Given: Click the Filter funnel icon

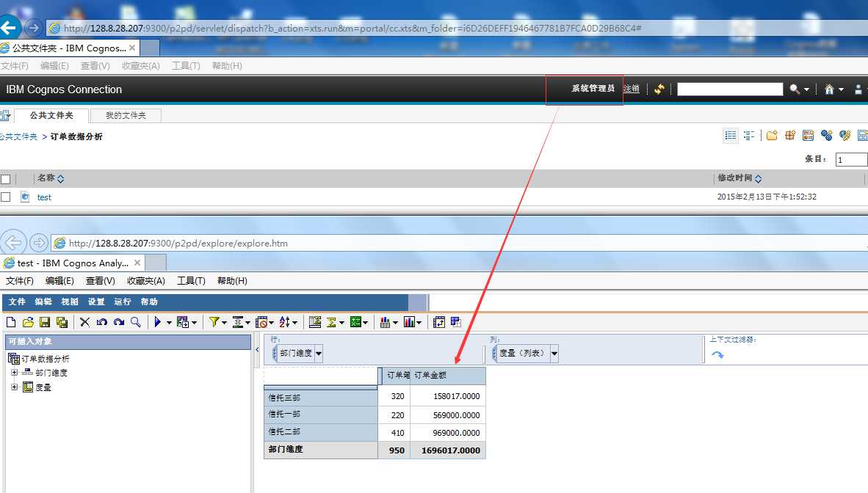Looking at the screenshot, I should point(214,322).
